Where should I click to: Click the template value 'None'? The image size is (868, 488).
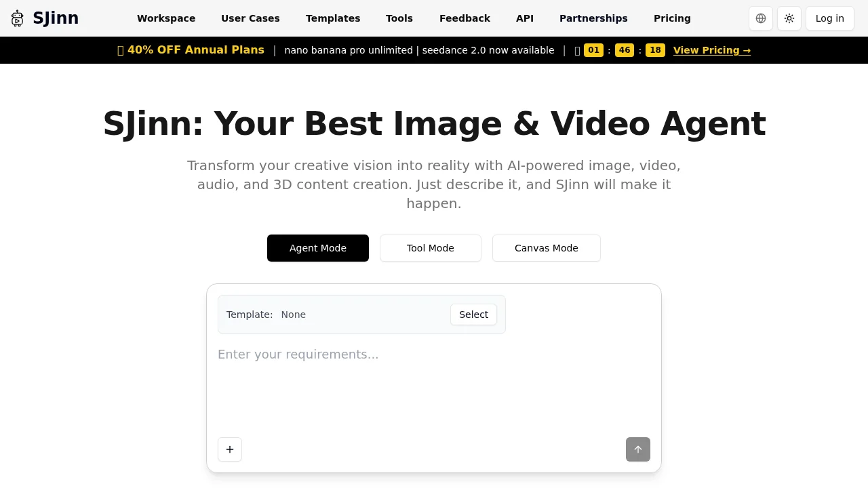(x=294, y=314)
